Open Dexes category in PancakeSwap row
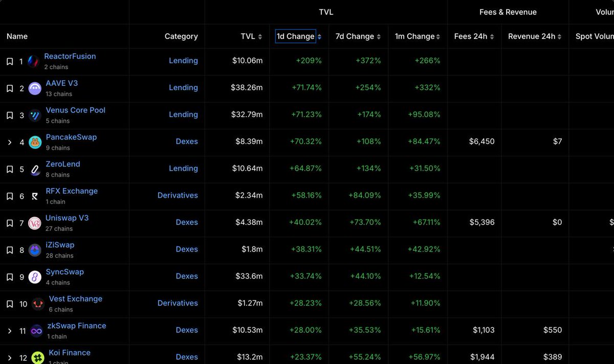The image size is (614, 364). click(x=187, y=141)
